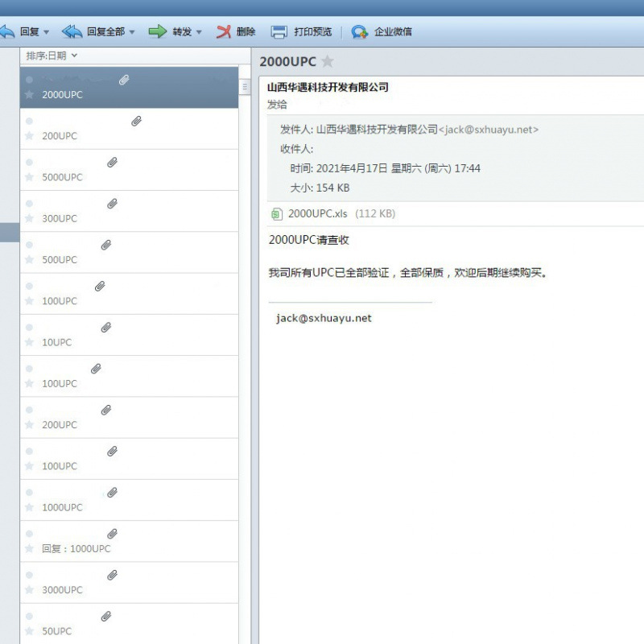644x644 pixels.
Task: Click the paperclip icon on the 200UPC email
Action: tap(136, 121)
